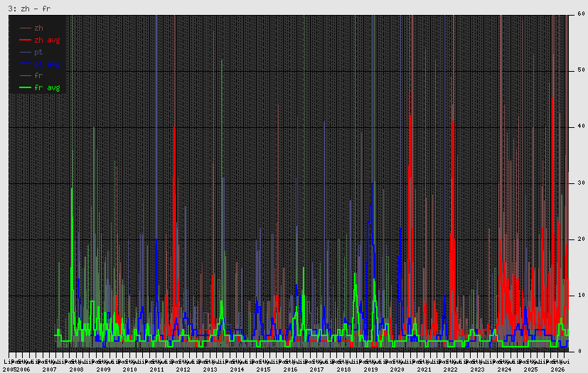Click the 2013 year label on x-axis

click(x=210, y=369)
